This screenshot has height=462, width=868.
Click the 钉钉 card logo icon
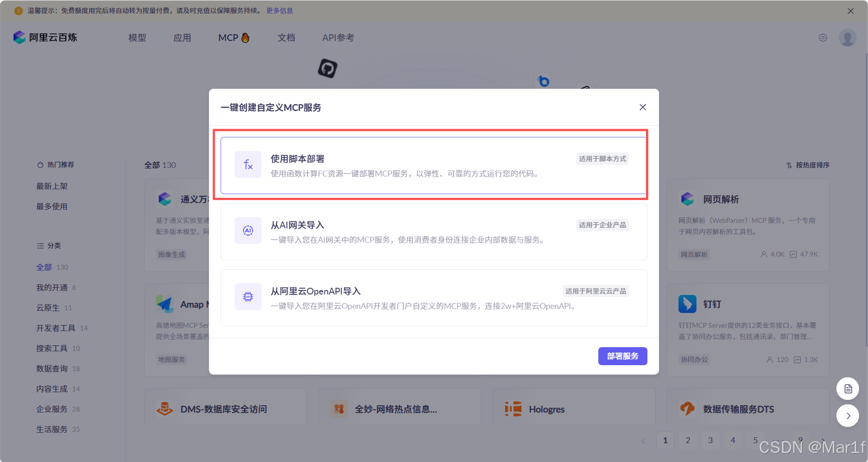(x=687, y=304)
